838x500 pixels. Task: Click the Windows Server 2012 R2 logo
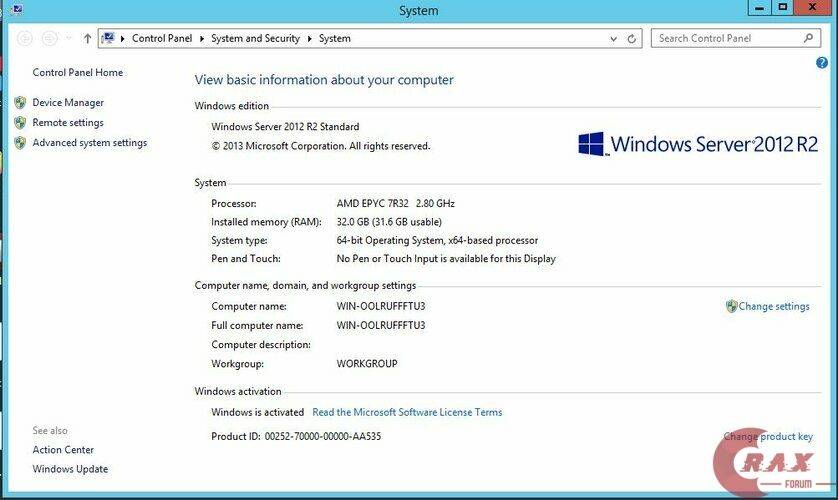pos(698,144)
